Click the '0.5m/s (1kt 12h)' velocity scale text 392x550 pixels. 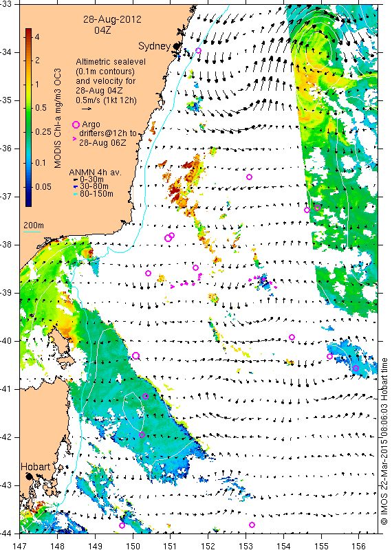106,100
